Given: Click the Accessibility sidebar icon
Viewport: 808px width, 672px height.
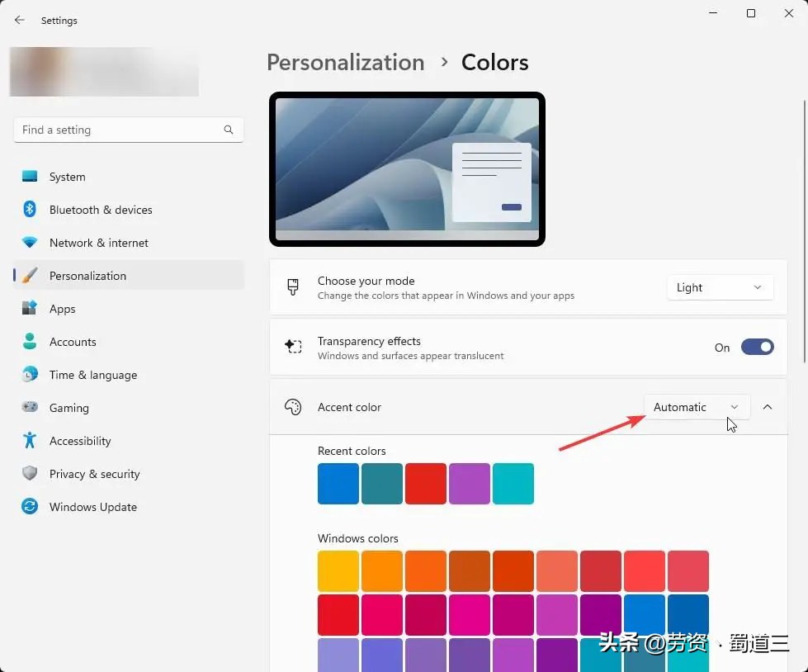Looking at the screenshot, I should tap(80, 441).
